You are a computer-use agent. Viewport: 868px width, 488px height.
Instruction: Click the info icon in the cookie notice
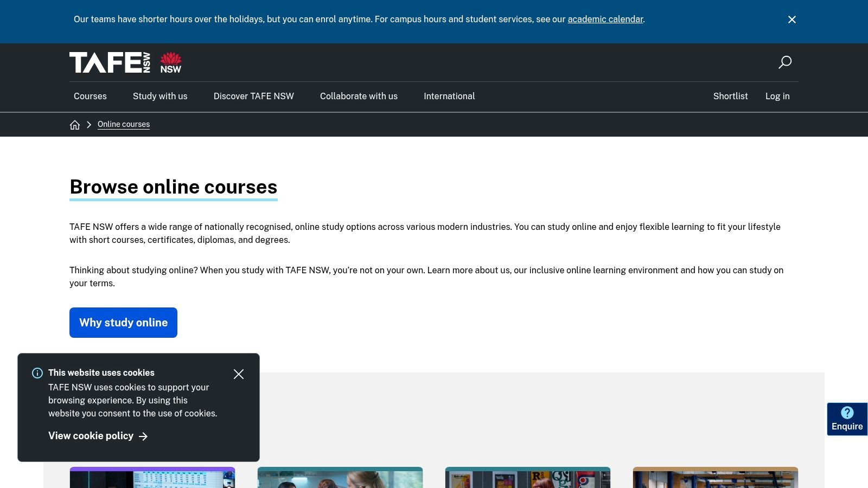pyautogui.click(x=37, y=373)
